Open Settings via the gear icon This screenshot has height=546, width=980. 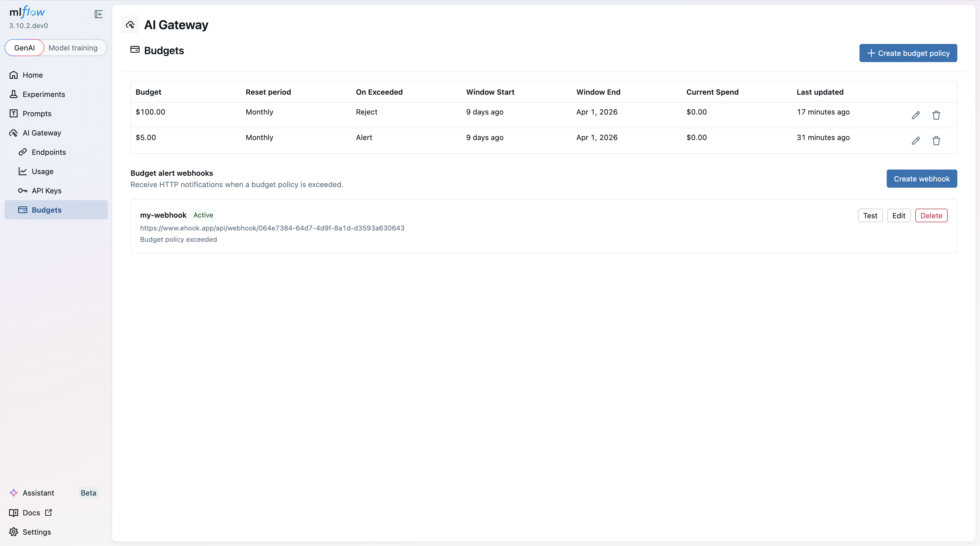point(14,532)
